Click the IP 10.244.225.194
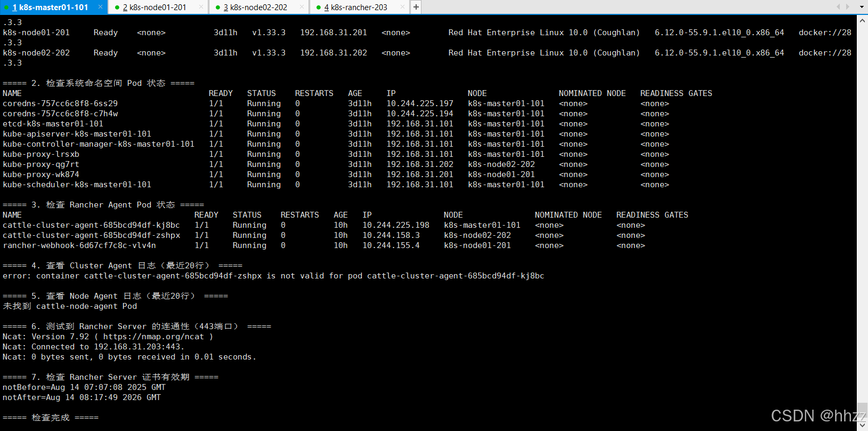 tap(420, 114)
